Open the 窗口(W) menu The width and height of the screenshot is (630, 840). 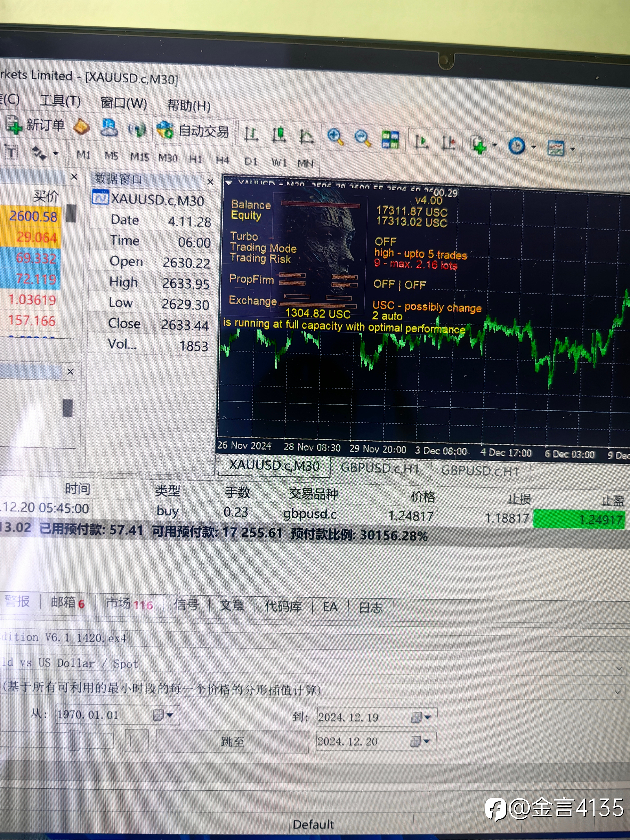(124, 103)
